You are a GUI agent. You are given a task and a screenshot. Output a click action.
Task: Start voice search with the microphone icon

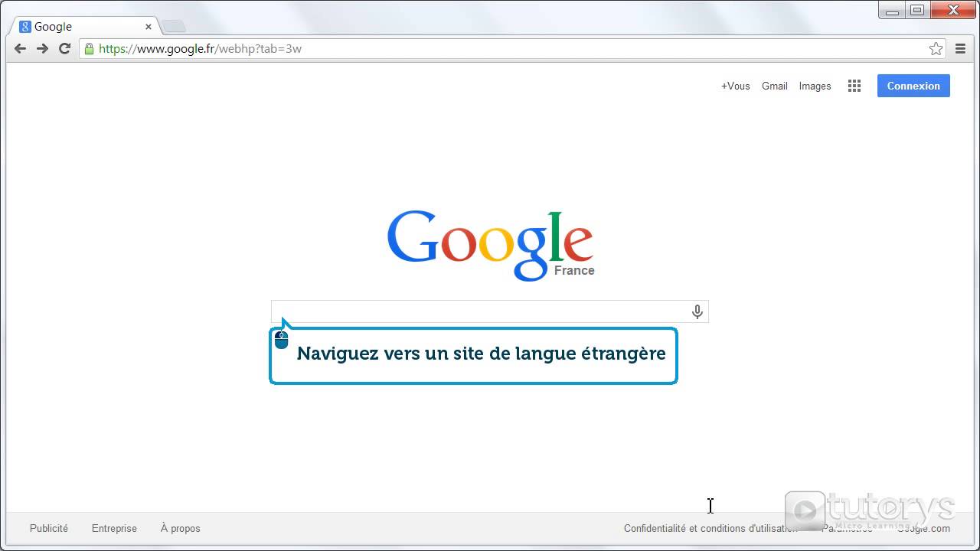click(697, 311)
